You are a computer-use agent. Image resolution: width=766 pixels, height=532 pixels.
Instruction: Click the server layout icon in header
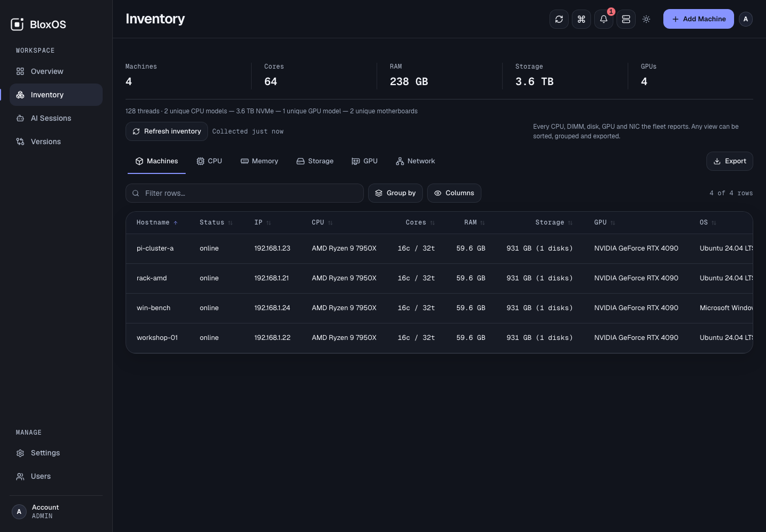pos(626,19)
